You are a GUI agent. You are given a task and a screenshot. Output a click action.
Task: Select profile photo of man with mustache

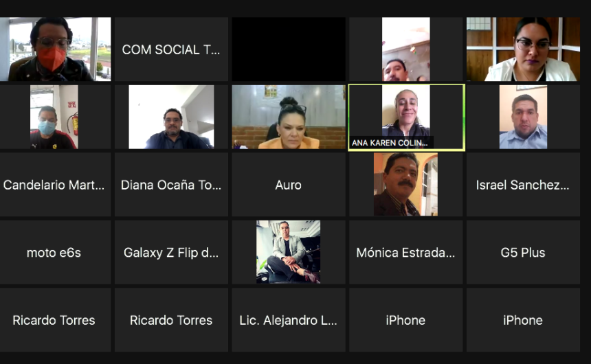pyautogui.click(x=405, y=184)
